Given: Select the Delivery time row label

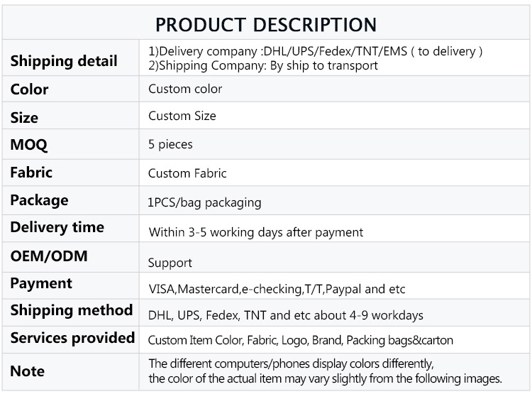Looking at the screenshot, I should (57, 227).
